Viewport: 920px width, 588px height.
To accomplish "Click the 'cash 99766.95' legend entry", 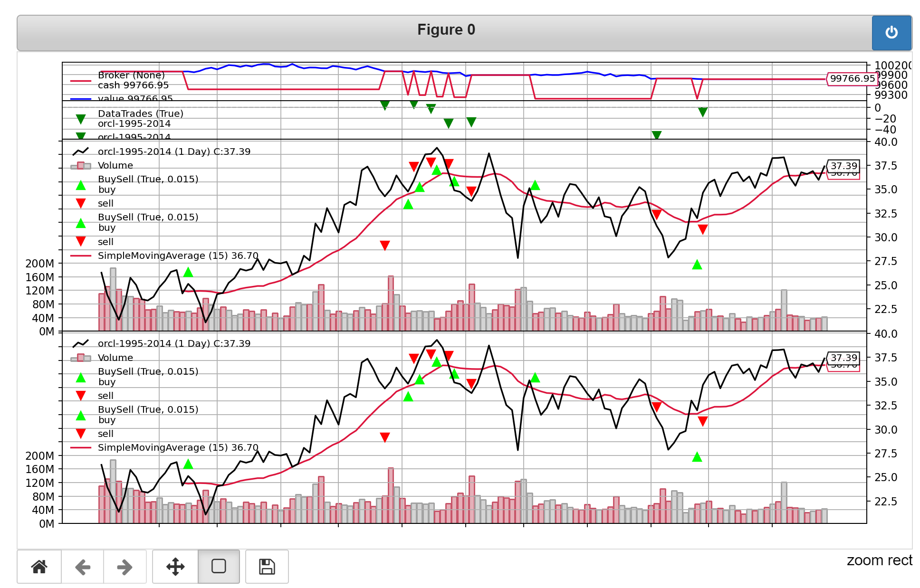I will tap(133, 85).
